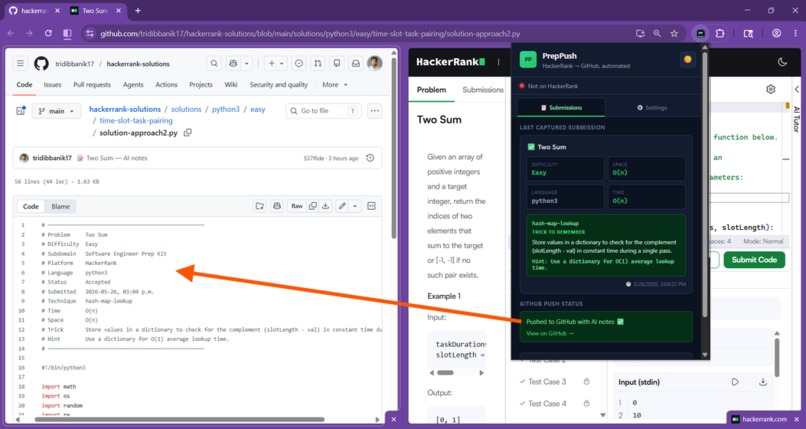Run the Input (stdin) play icon
806x429 pixels.
tap(735, 382)
